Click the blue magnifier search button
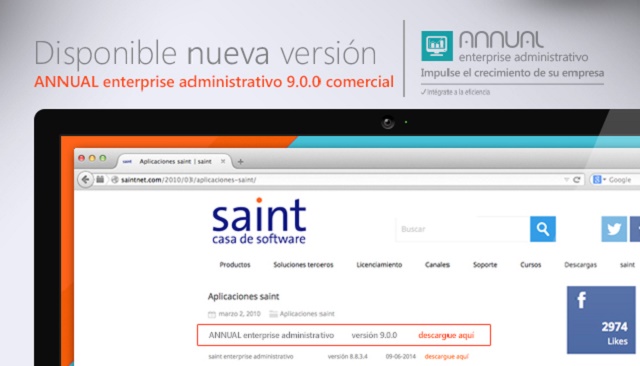This screenshot has height=366, width=640. 542,229
